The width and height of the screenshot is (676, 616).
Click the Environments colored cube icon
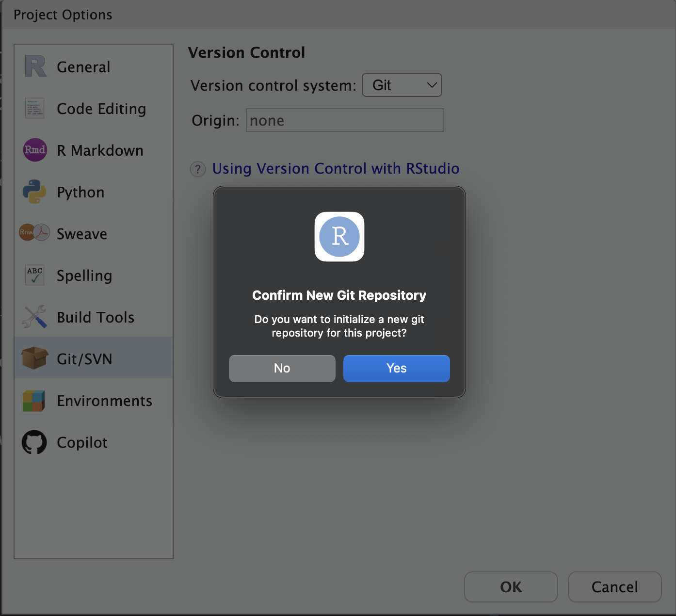[34, 401]
